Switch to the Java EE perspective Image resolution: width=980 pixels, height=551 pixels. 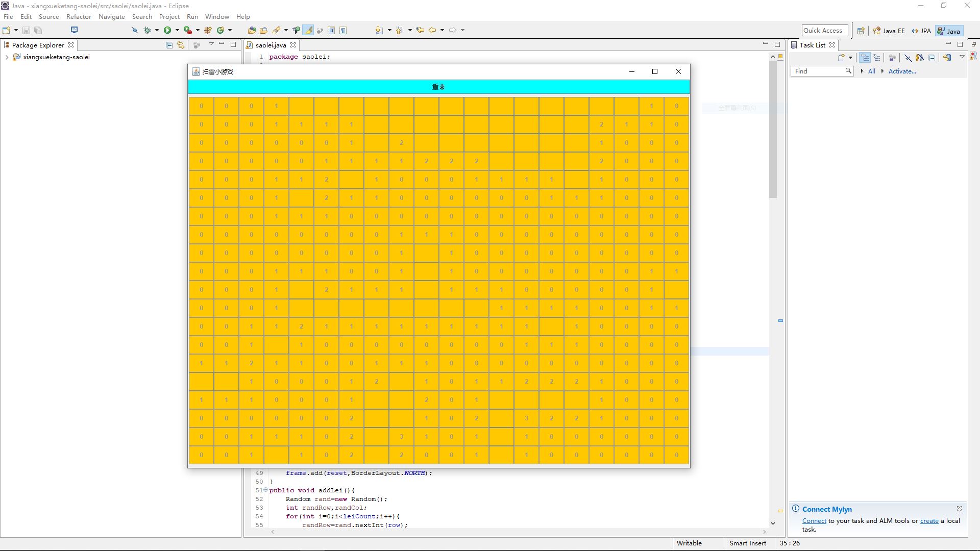point(889,31)
